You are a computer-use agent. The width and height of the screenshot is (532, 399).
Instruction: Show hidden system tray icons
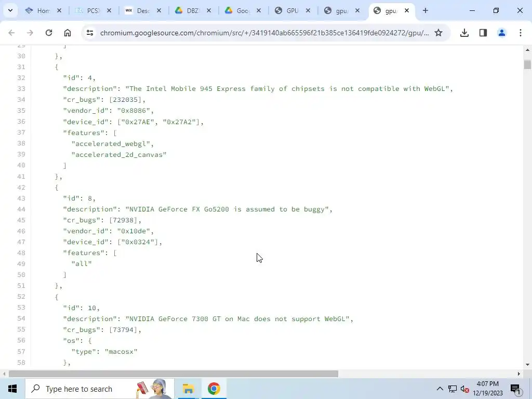coord(440,389)
